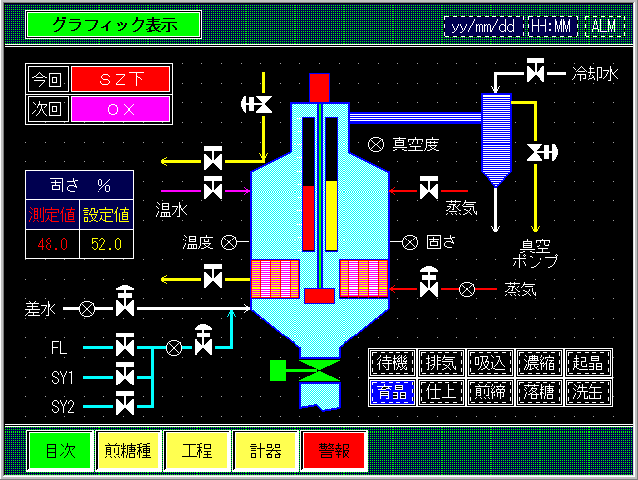Click the valve on the 冷却水 line

point(536,72)
